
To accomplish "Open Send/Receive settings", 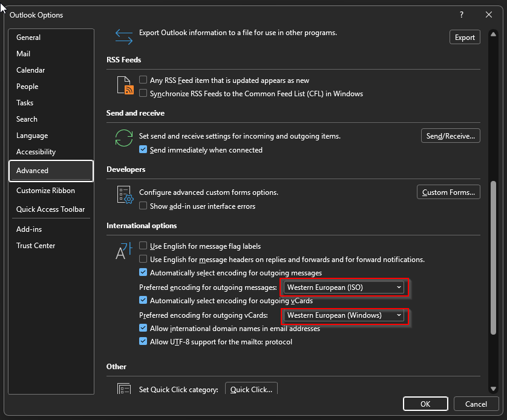I will (450, 136).
